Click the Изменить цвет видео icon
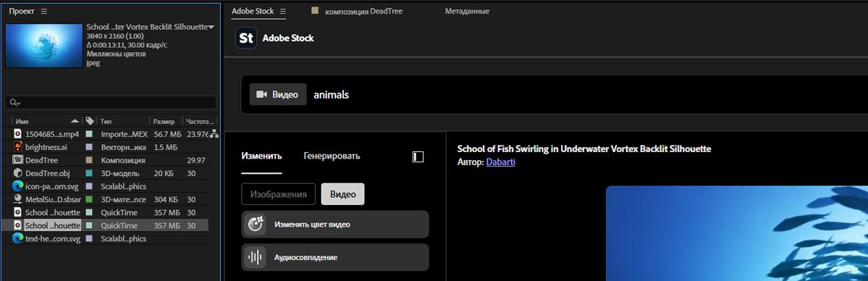This screenshot has width=868, height=281. 255,225
